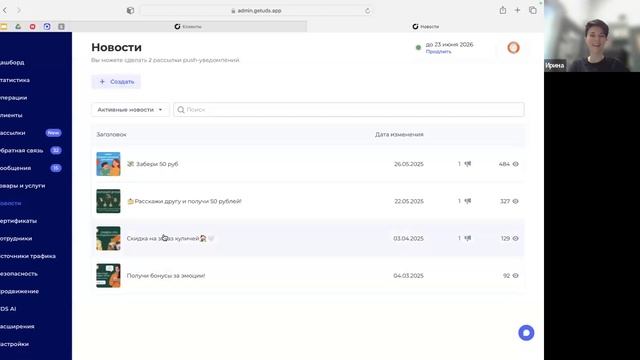Click views eye icon next to 129

[516, 238]
